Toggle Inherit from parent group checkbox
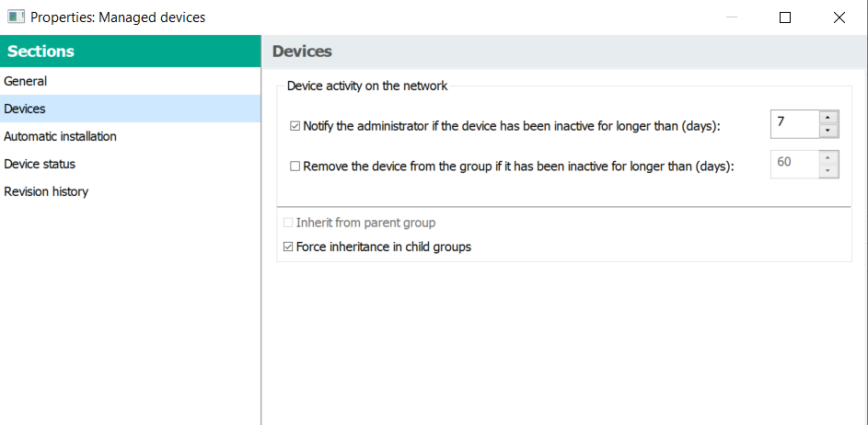The height and width of the screenshot is (425, 868). coord(289,223)
